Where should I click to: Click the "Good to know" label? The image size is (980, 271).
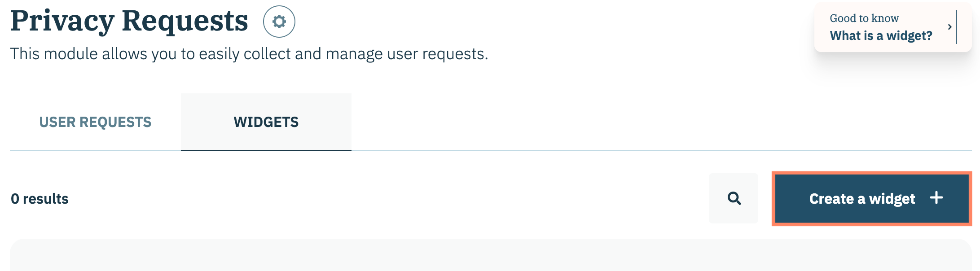point(864,18)
